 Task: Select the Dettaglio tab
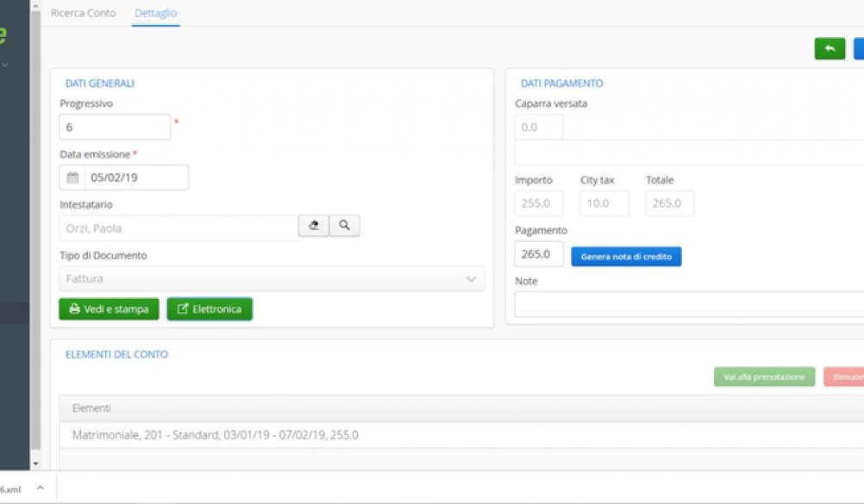tap(156, 13)
